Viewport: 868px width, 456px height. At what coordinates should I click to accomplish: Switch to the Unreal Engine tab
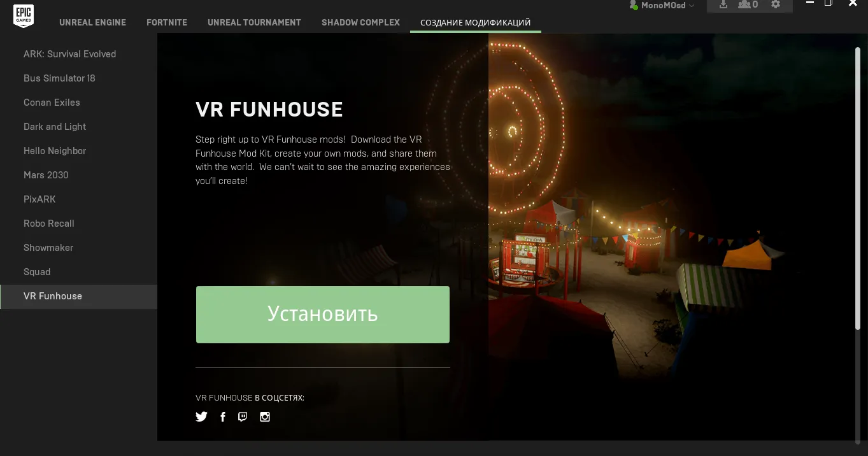pyautogui.click(x=93, y=22)
